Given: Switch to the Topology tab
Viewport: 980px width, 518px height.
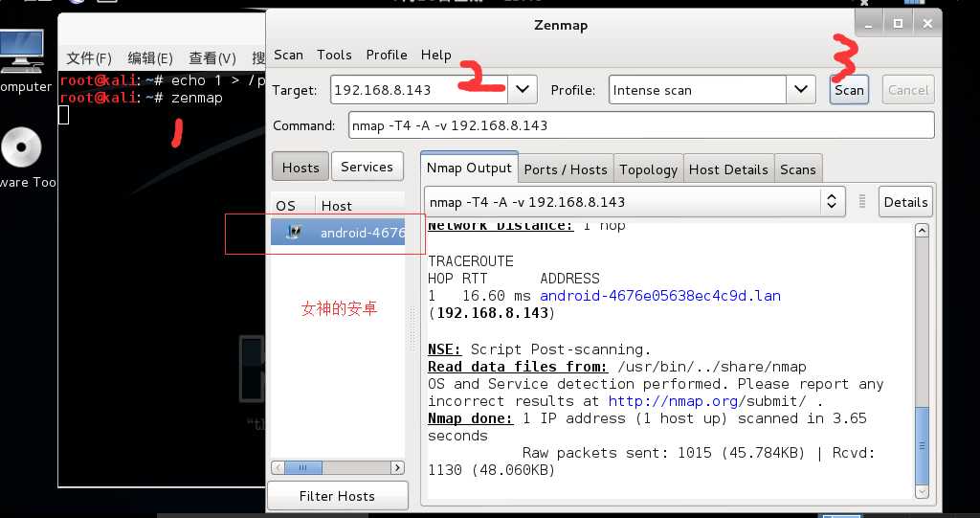Looking at the screenshot, I should [648, 169].
